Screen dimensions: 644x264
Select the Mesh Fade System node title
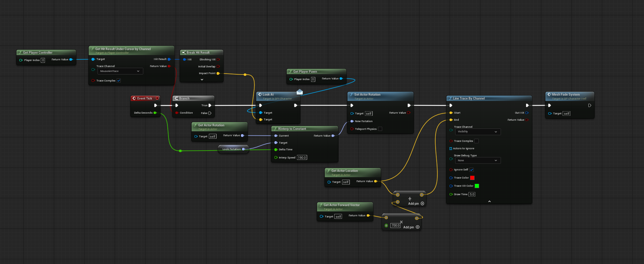click(566, 94)
